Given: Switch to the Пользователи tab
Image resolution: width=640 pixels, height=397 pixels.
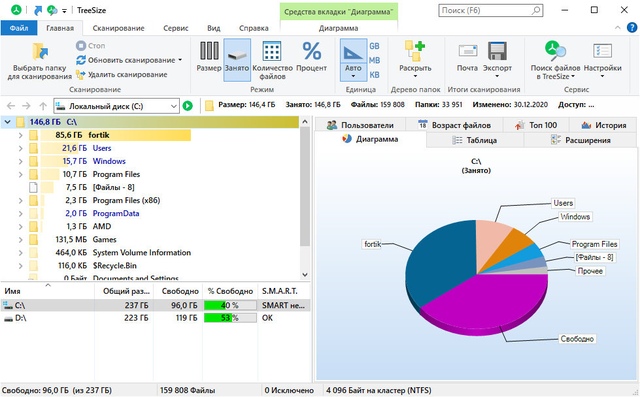Looking at the screenshot, I should (360, 125).
